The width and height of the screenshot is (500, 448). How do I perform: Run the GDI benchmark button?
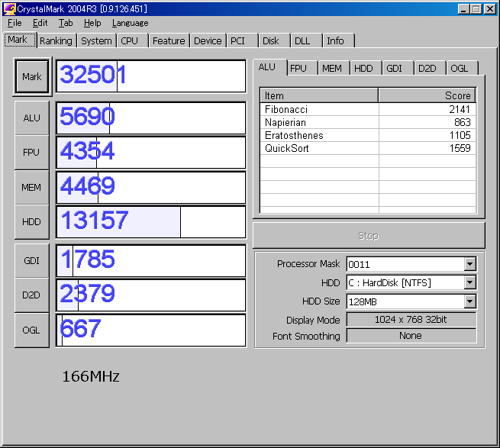pos(31,261)
